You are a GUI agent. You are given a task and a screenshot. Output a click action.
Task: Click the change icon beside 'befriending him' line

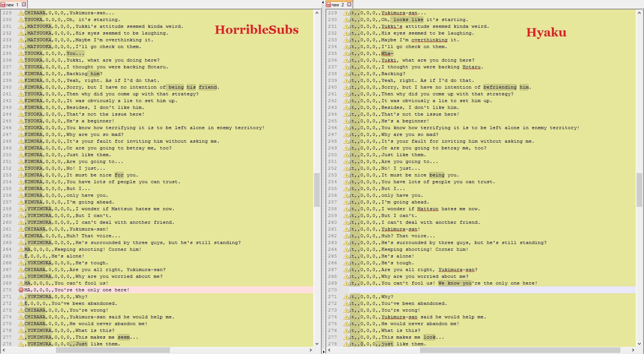346,87
